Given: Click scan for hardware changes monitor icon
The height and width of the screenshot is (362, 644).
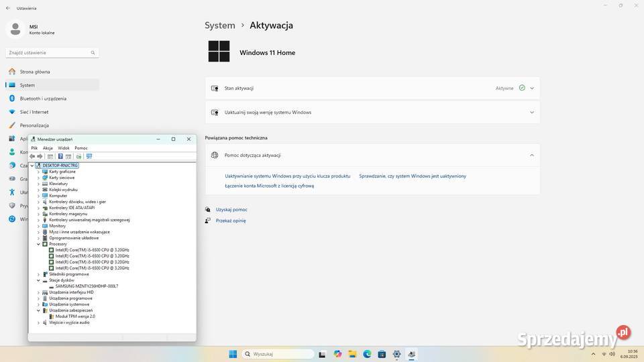Looking at the screenshot, I should (x=89, y=156).
